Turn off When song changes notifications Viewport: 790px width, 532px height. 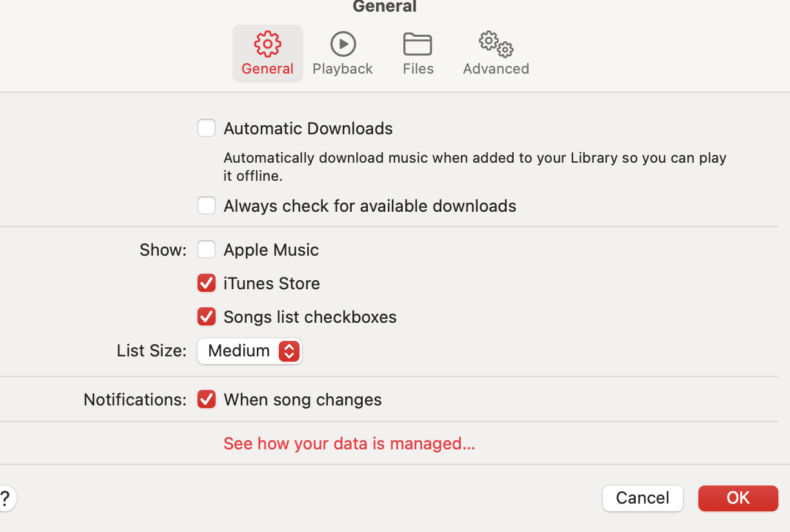click(x=207, y=399)
